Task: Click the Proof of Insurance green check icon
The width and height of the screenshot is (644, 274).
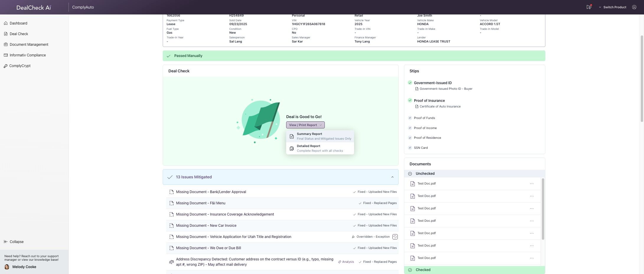Action: 410,100
